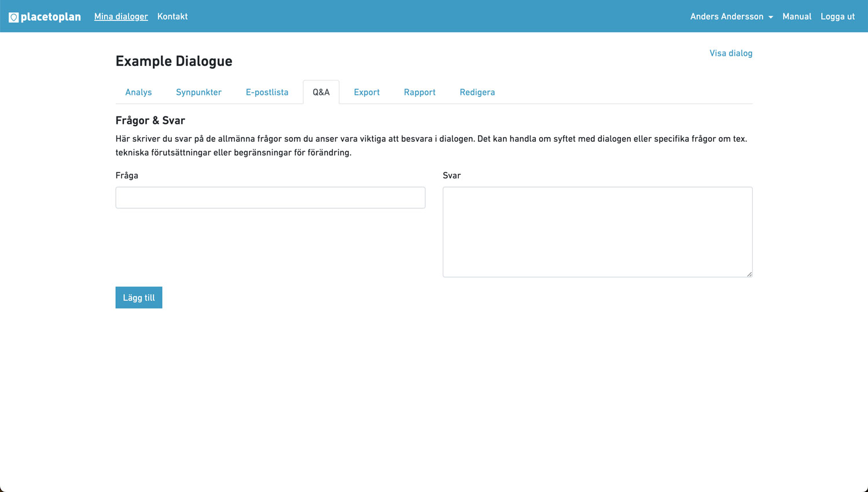Click inside the Svar text area

click(597, 232)
